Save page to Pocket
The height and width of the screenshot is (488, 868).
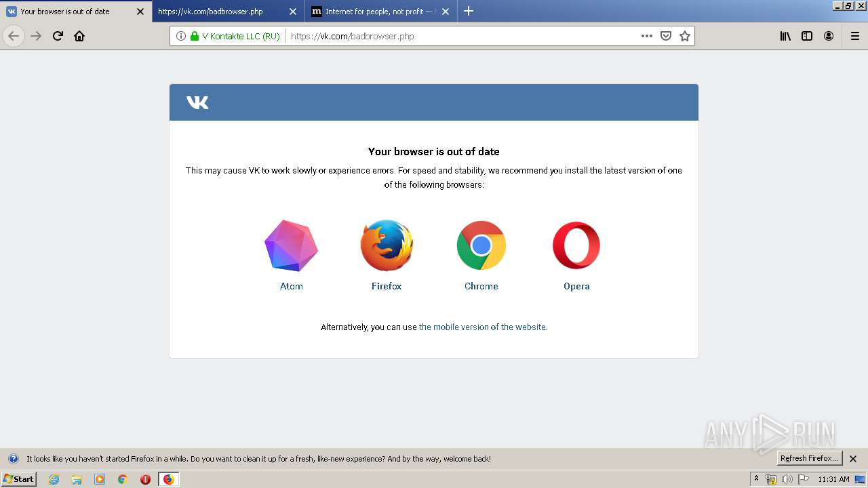tap(666, 36)
